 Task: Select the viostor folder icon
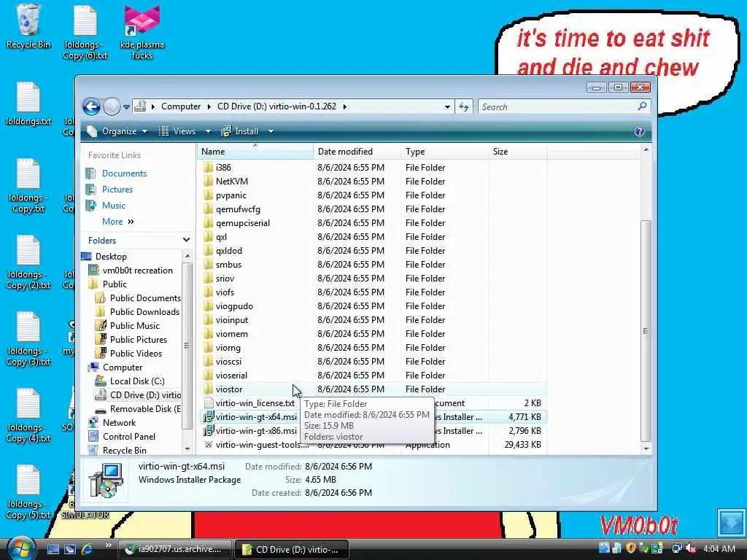point(208,389)
